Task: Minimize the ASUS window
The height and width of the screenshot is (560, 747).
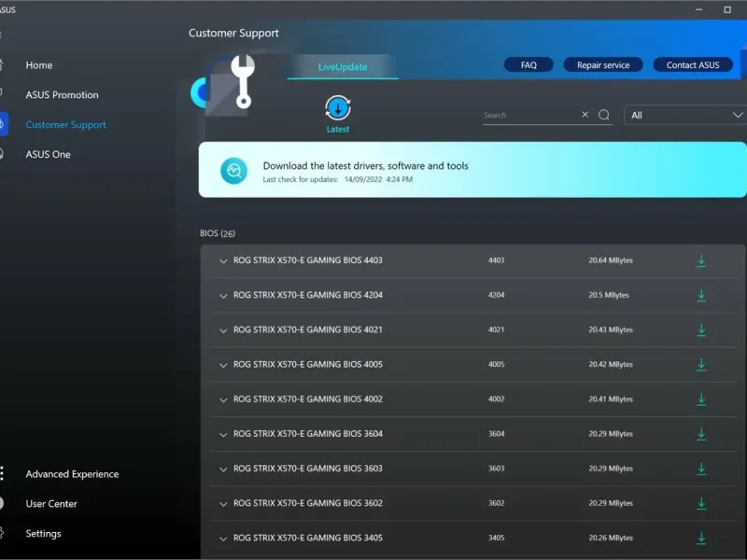Action: pyautogui.click(x=698, y=9)
